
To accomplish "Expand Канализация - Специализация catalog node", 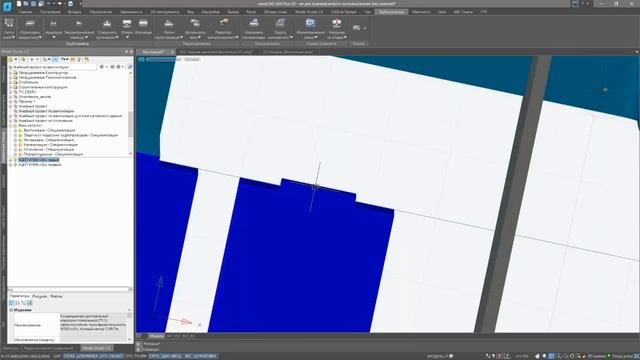I will 16,144.
